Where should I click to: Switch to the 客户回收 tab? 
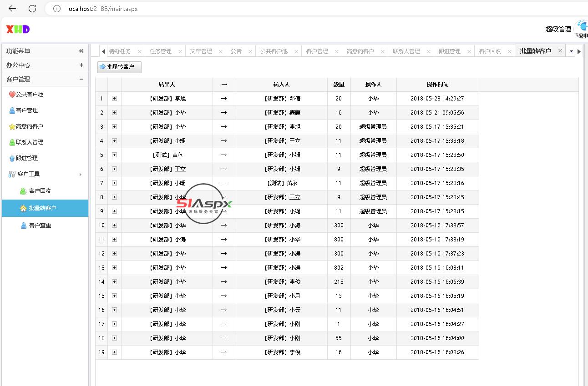pyautogui.click(x=490, y=51)
